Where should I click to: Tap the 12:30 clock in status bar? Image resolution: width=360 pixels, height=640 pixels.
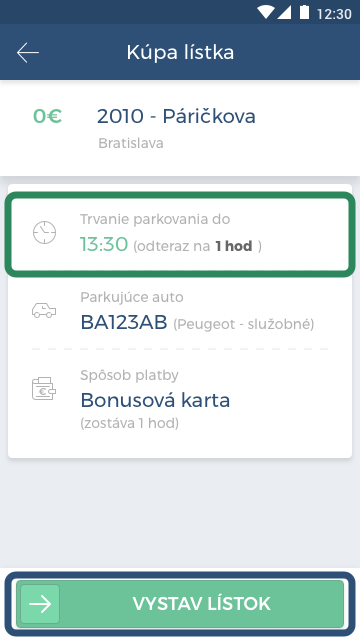click(334, 14)
